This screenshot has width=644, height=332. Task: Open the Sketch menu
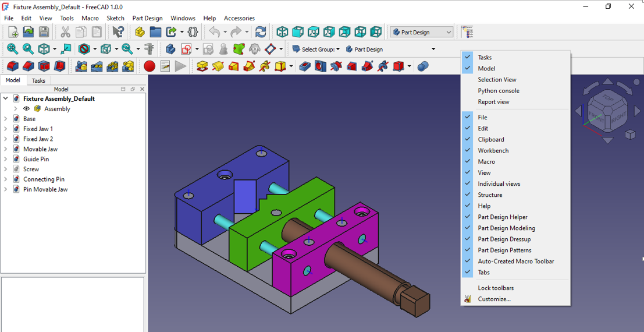pos(115,18)
